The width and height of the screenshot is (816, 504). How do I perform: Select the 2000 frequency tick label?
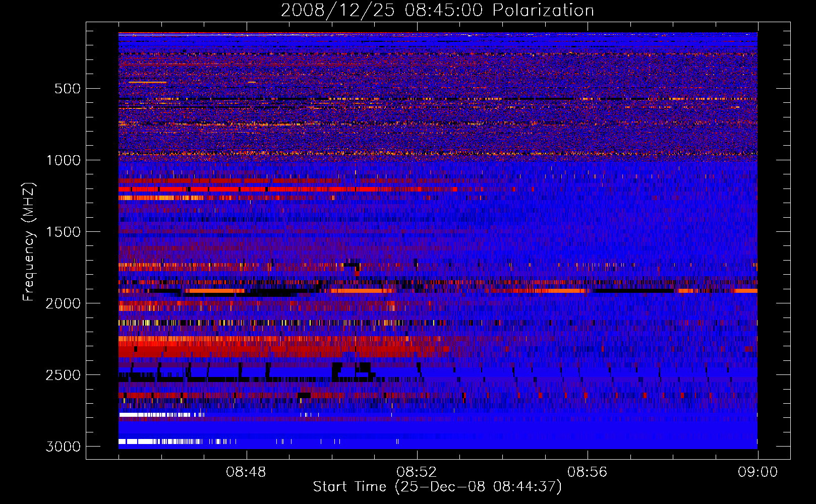pyautogui.click(x=63, y=303)
